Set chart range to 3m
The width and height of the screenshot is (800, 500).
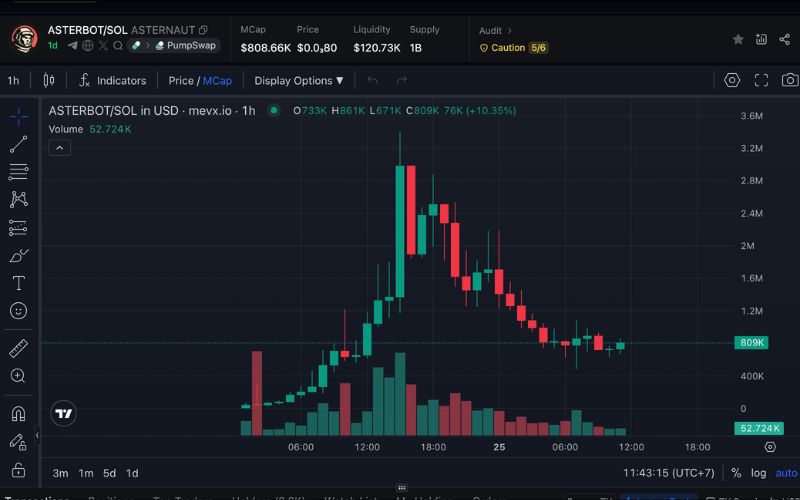[x=60, y=473]
